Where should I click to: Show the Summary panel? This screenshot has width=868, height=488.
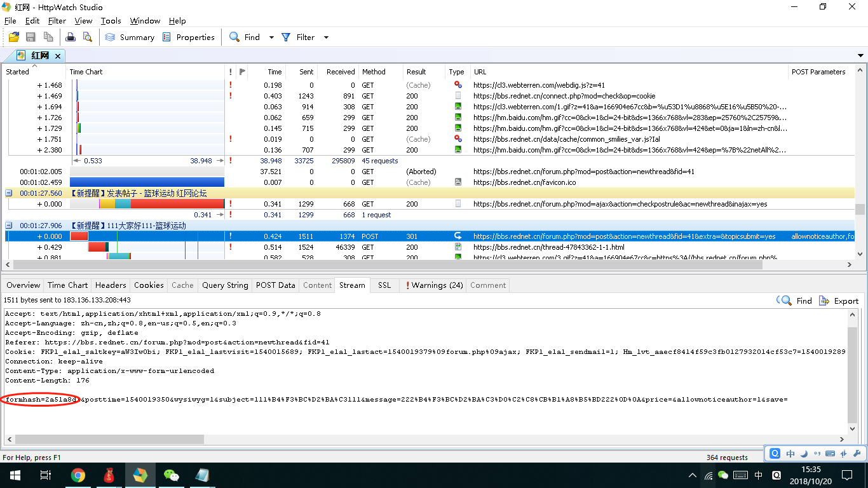[130, 37]
